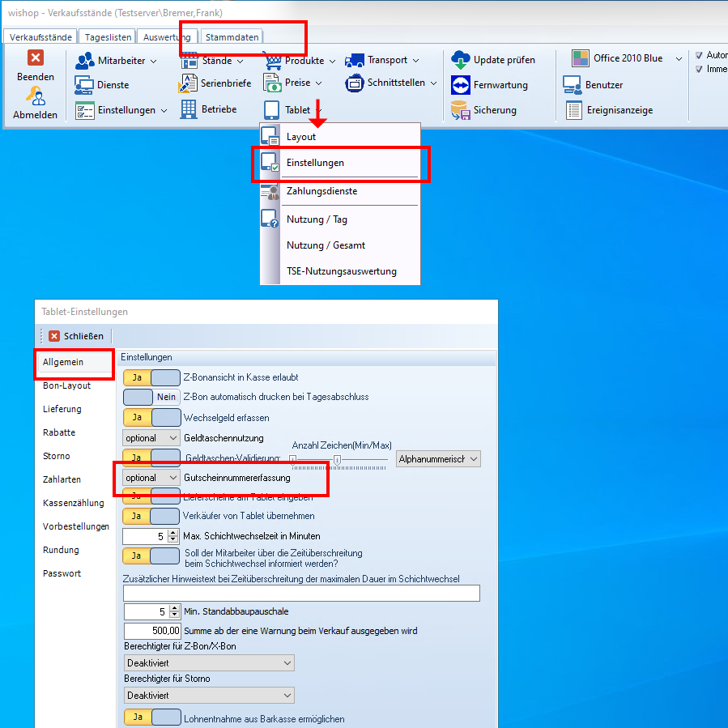The width and height of the screenshot is (728, 728).
Task: Toggle Wechselgeld erfassen switch
Action: (x=151, y=418)
